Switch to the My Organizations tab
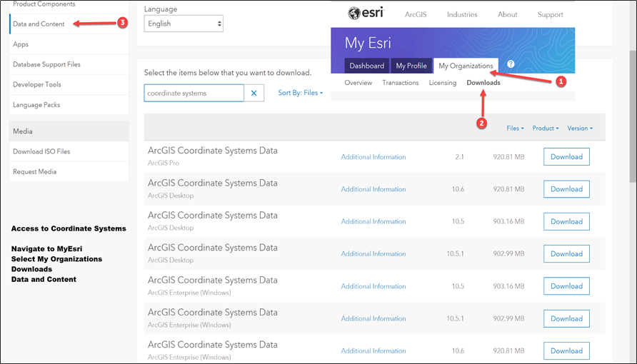The width and height of the screenshot is (637, 364). [466, 66]
